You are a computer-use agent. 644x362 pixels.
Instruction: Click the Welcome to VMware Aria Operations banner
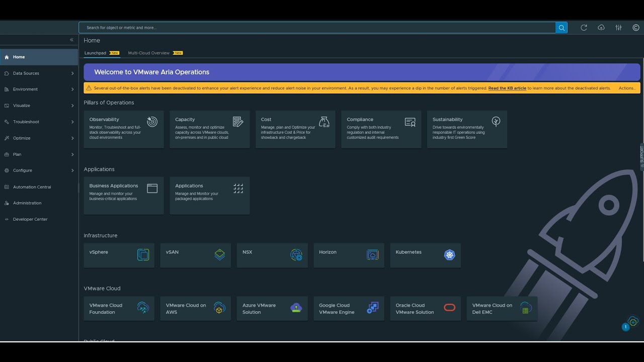tap(362, 72)
